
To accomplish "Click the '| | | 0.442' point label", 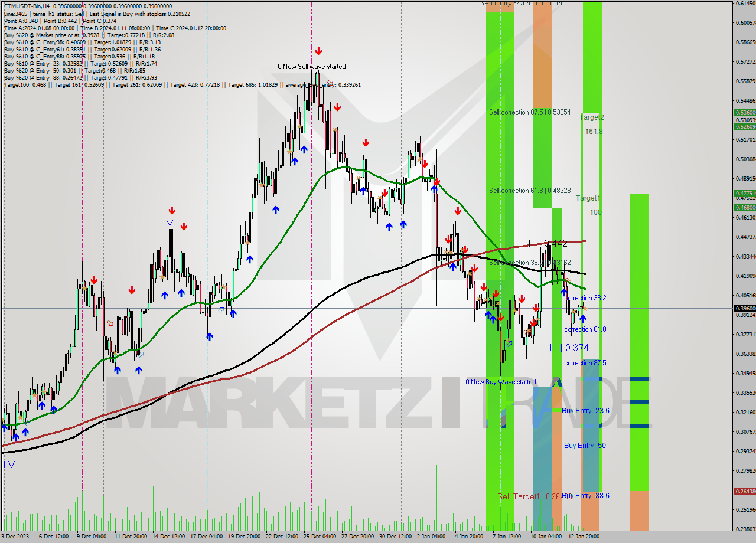I will pos(548,243).
